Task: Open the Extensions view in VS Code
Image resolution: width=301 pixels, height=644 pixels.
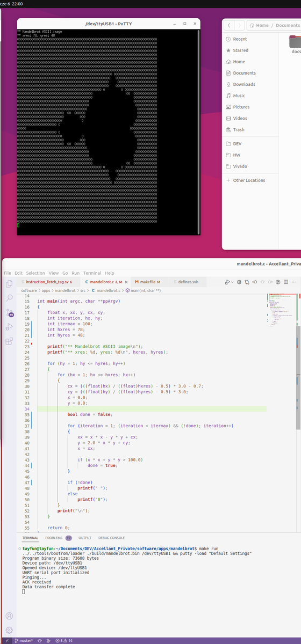Action: pyautogui.click(x=9, y=341)
